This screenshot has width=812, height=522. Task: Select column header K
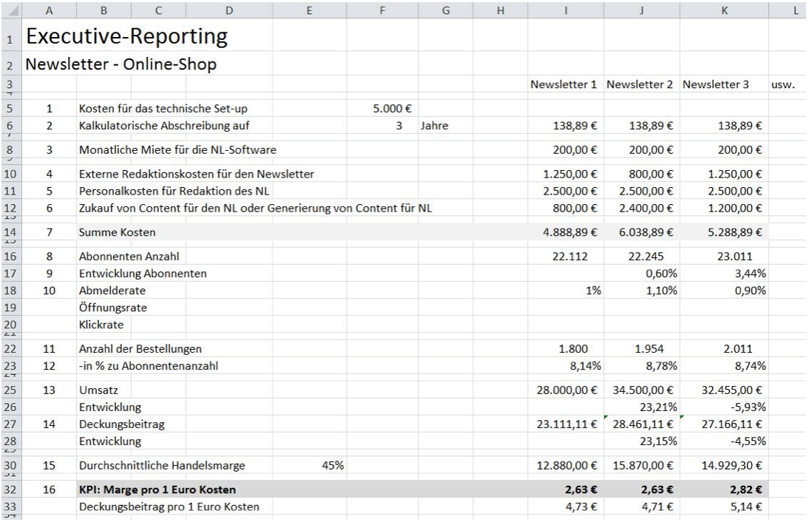pyautogui.click(x=724, y=10)
